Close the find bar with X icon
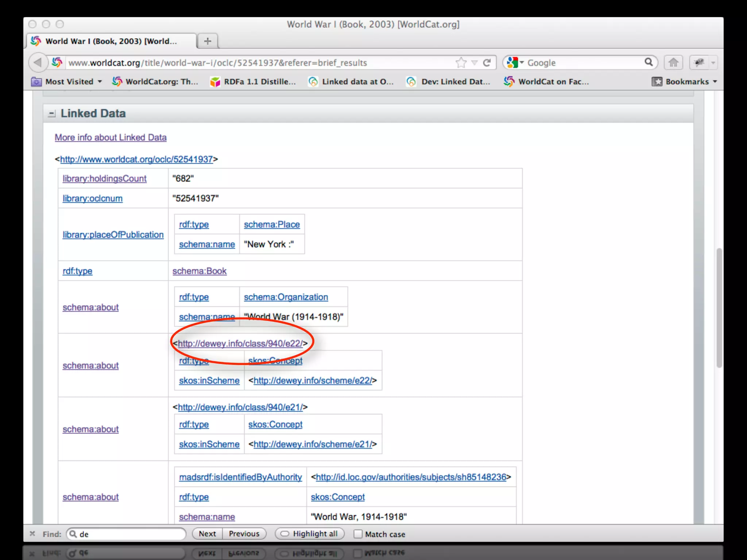The width and height of the screenshot is (747, 560). [32, 534]
